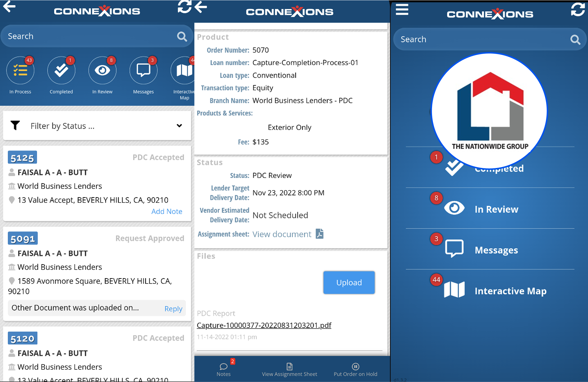Open the PDF icon beside View document
588x382 pixels.
click(x=320, y=234)
